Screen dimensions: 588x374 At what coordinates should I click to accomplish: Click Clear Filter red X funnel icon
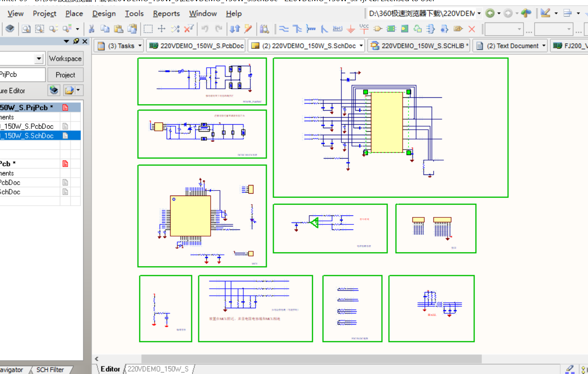(189, 28)
